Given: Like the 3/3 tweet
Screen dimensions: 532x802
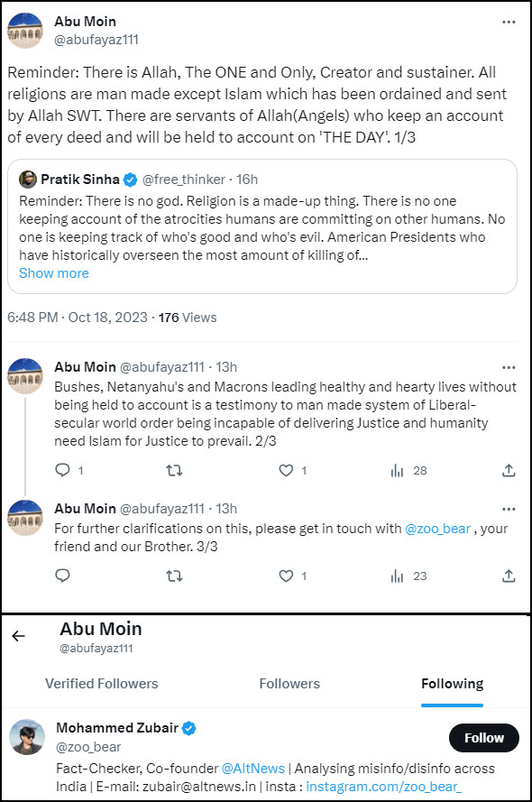Looking at the screenshot, I should [286, 576].
